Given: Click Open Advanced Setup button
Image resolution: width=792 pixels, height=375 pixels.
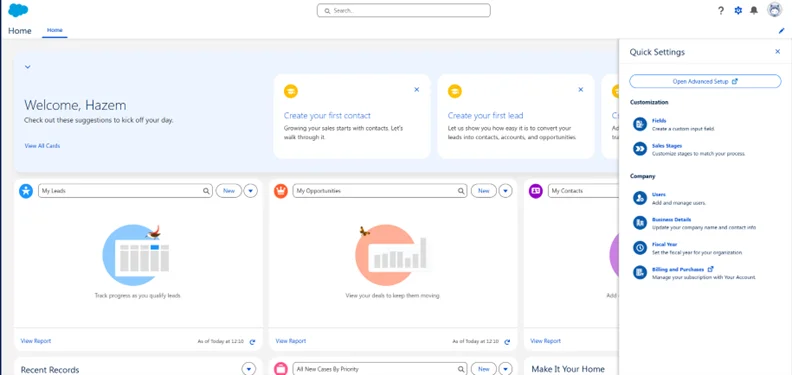Looking at the screenshot, I should click(705, 81).
